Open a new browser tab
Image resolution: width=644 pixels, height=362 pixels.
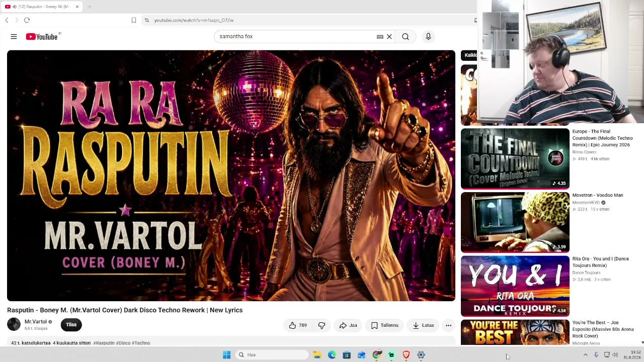coord(90,7)
